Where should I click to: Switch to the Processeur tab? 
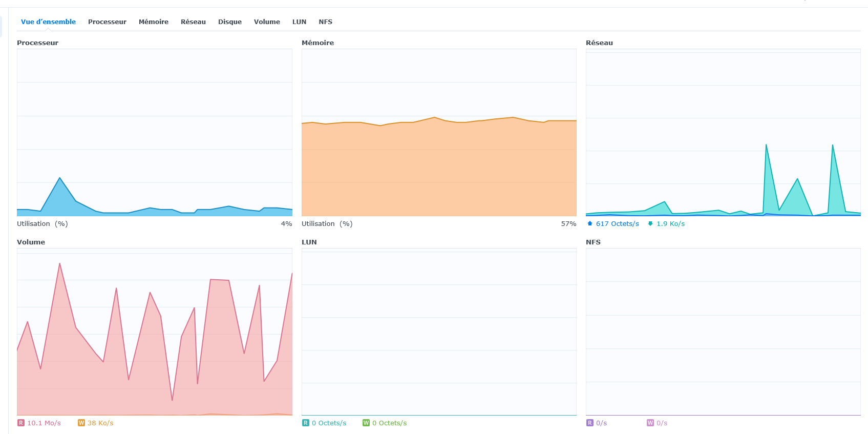[x=107, y=22]
